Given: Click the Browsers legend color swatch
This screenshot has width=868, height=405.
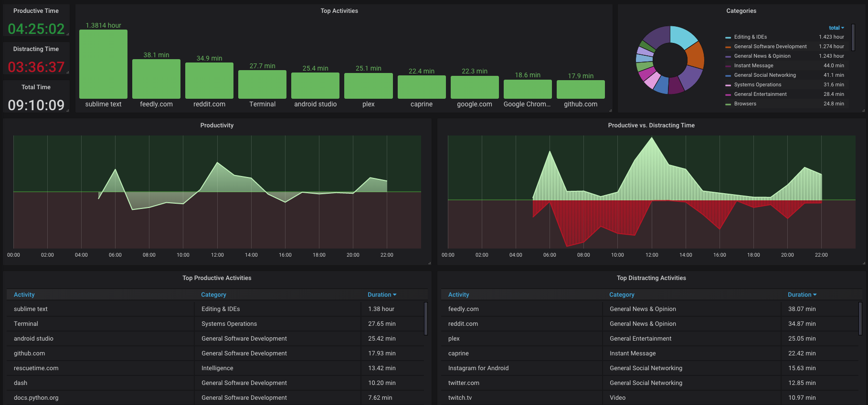Looking at the screenshot, I should pyautogui.click(x=728, y=104).
